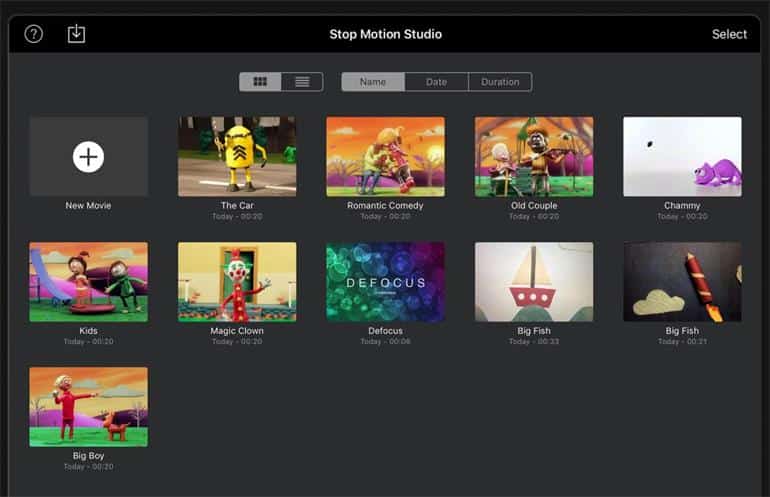
Task: Open the Magic Clown thumbnail
Action: tap(237, 282)
